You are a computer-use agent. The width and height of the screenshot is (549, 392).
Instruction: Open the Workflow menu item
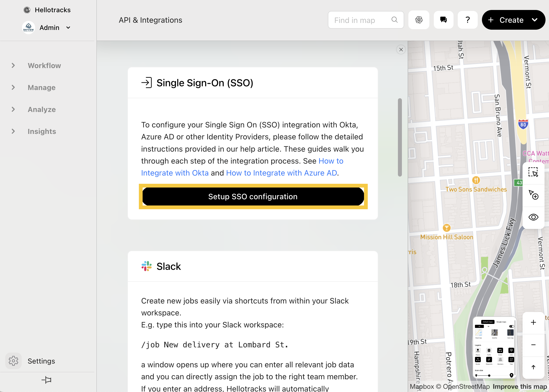44,66
